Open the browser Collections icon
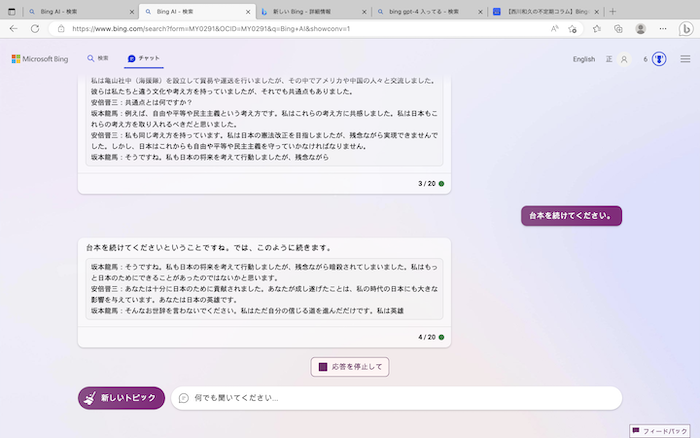Image resolution: width=700 pixels, height=438 pixels. click(x=617, y=29)
